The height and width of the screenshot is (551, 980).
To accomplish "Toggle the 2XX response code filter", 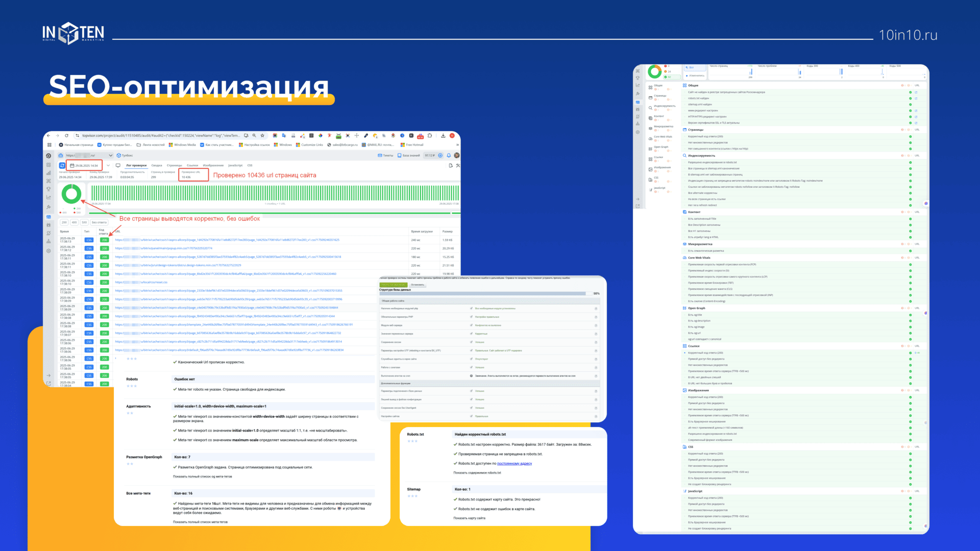I will click(x=64, y=222).
